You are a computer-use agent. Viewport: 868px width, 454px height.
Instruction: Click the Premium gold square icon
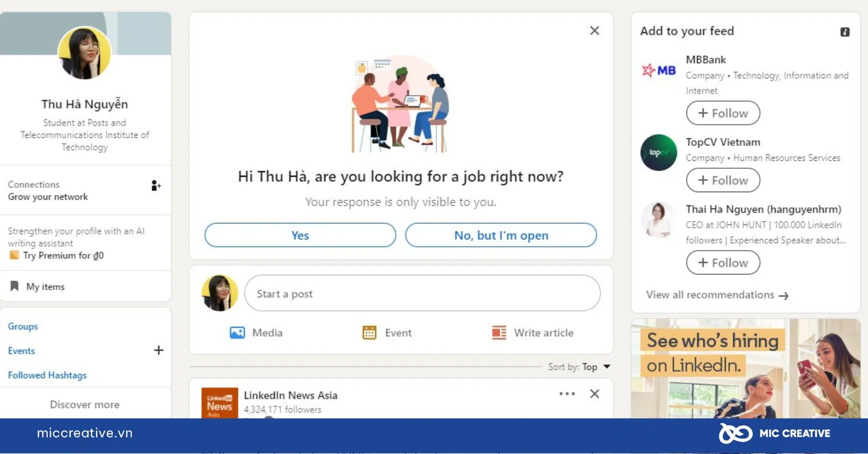click(x=15, y=255)
